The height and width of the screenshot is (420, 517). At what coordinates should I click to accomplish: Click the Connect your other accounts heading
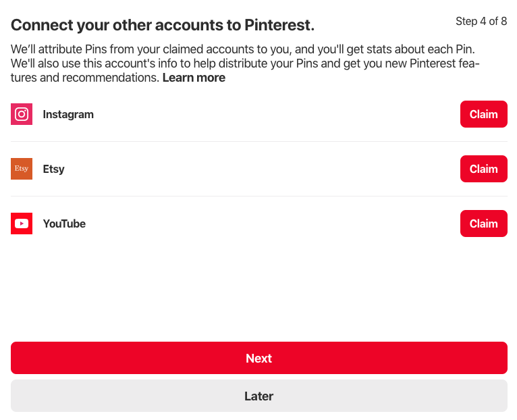click(x=163, y=25)
